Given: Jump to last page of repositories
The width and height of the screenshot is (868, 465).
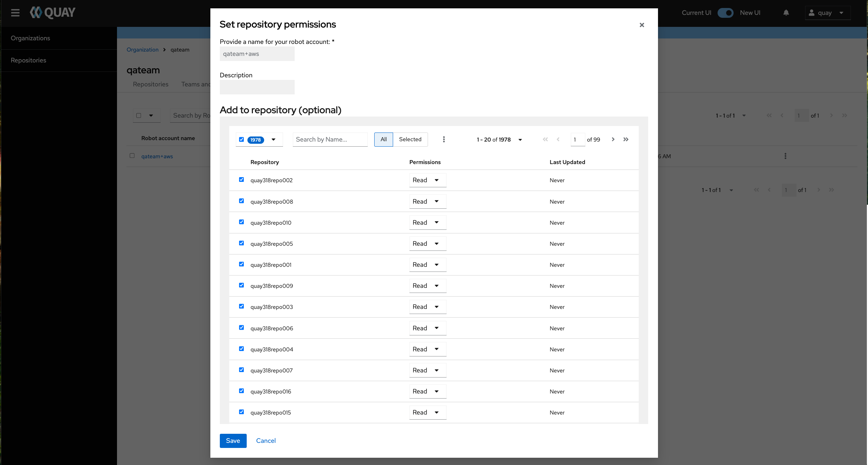Looking at the screenshot, I should (x=626, y=139).
